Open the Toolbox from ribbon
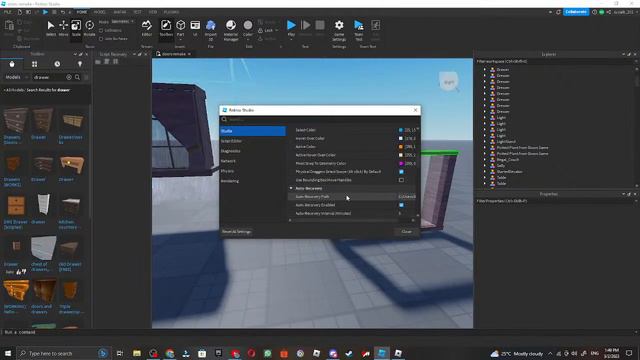This screenshot has width=640, height=360. 166,28
